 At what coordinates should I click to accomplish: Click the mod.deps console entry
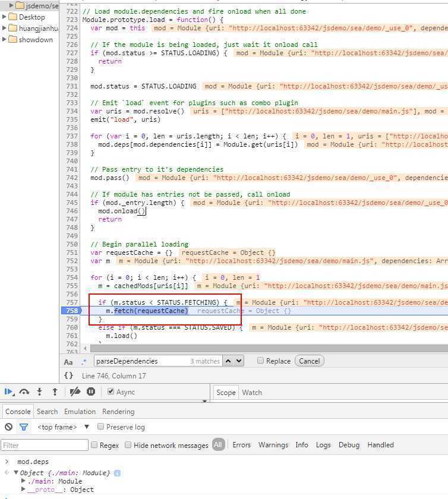coord(33,462)
